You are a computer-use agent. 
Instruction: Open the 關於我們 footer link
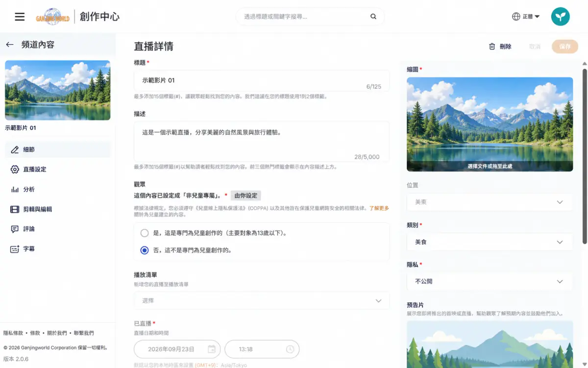pyautogui.click(x=57, y=333)
